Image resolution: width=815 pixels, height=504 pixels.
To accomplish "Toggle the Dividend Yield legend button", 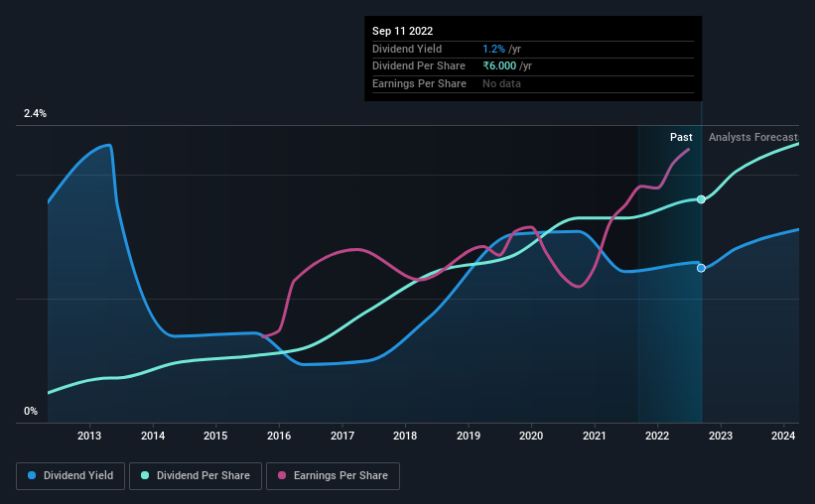I will click(70, 476).
